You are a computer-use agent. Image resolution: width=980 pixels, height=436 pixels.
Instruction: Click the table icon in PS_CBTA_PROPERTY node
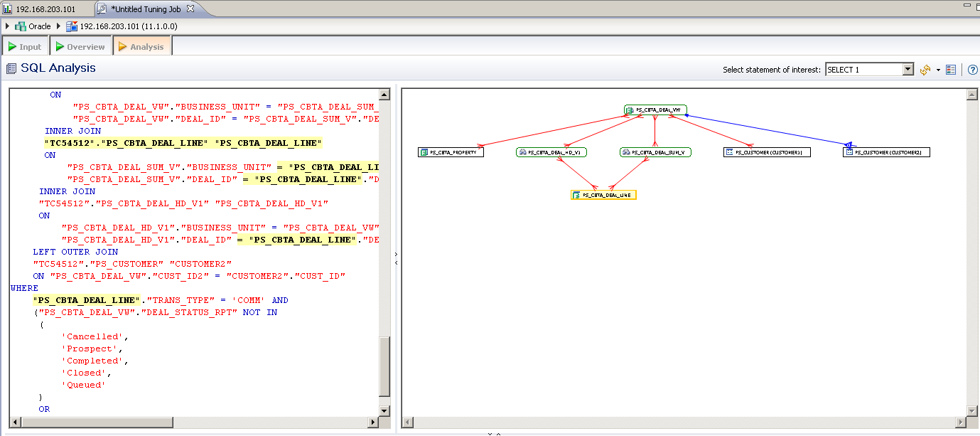click(x=424, y=152)
